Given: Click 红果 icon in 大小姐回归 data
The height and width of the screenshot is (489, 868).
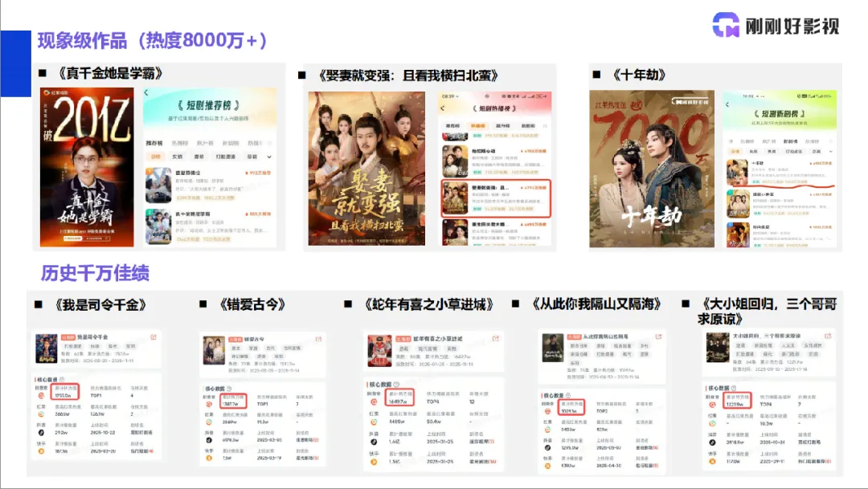Looking at the screenshot, I should (712, 424).
